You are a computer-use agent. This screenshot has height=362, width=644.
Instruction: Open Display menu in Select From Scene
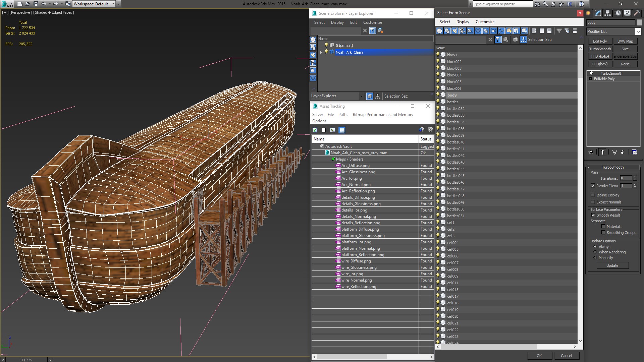(463, 22)
